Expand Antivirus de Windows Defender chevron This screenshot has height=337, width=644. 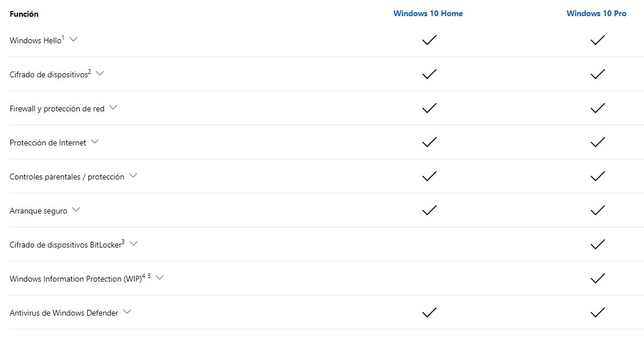[x=127, y=312]
